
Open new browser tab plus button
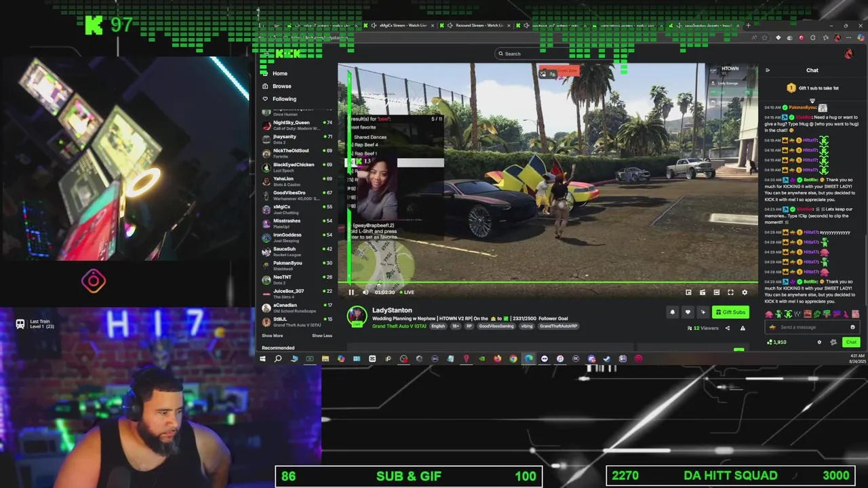(x=748, y=26)
